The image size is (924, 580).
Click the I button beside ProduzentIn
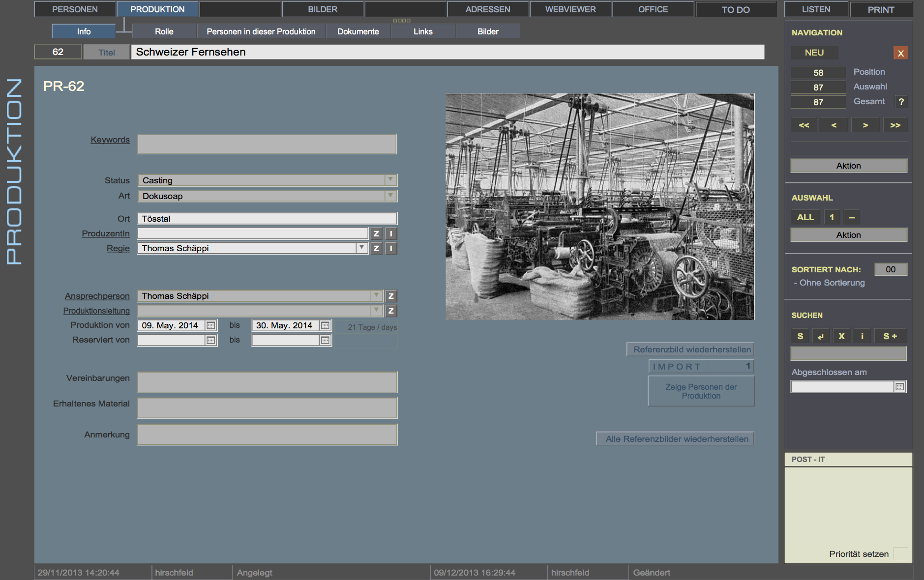391,234
